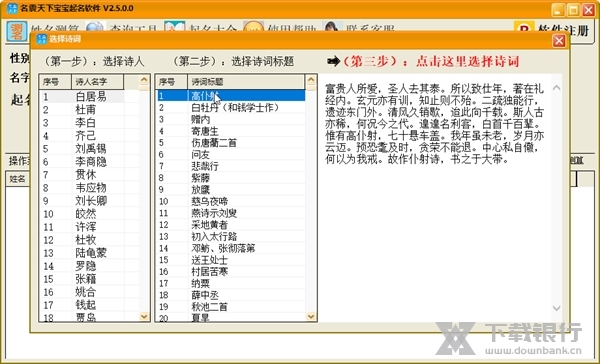The image size is (600, 364).
Task: Select poet 白居易 in the poet list
Action: tap(91, 96)
